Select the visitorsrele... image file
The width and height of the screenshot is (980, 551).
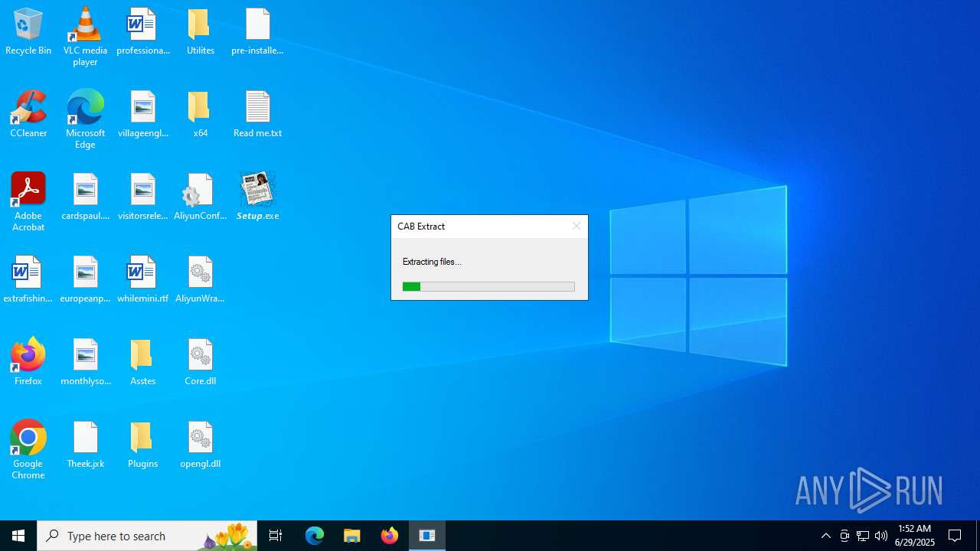[142, 197]
